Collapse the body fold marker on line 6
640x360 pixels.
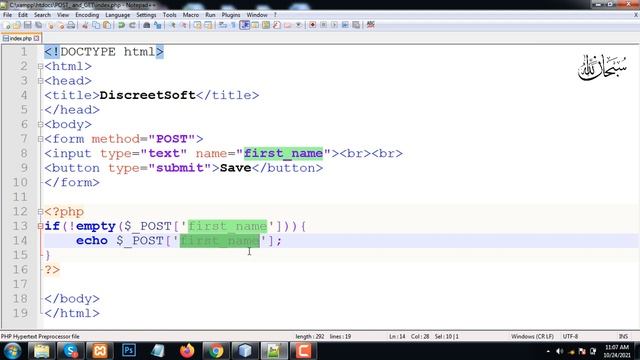tap(40, 124)
